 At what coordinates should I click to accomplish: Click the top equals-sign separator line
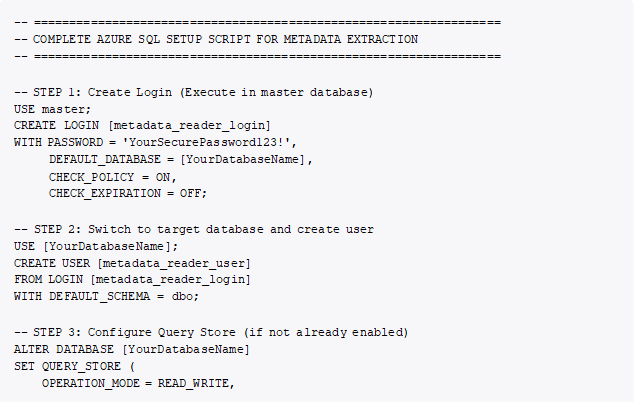[x=258, y=22]
